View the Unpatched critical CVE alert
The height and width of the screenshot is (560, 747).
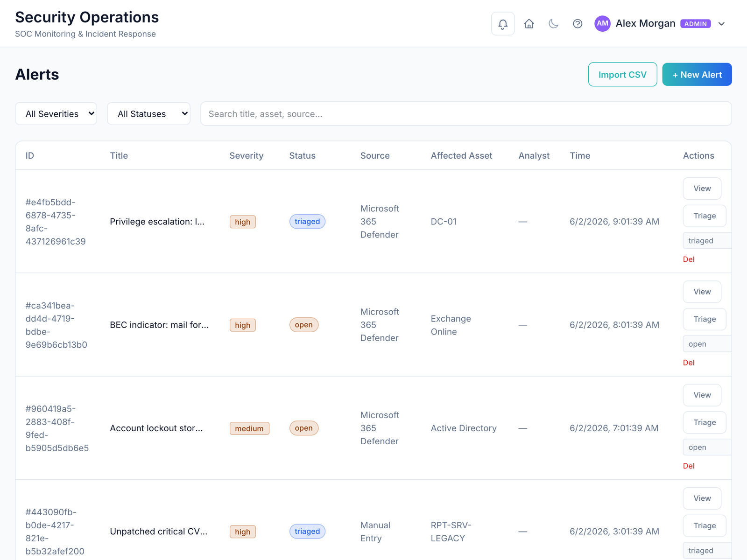click(702, 498)
